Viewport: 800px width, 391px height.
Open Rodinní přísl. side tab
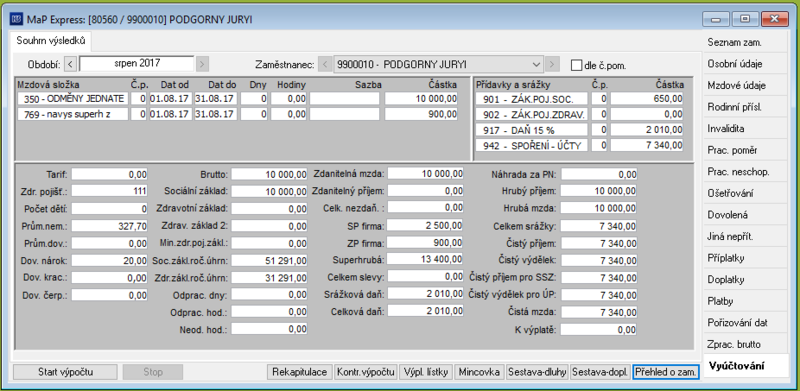pyautogui.click(x=745, y=107)
